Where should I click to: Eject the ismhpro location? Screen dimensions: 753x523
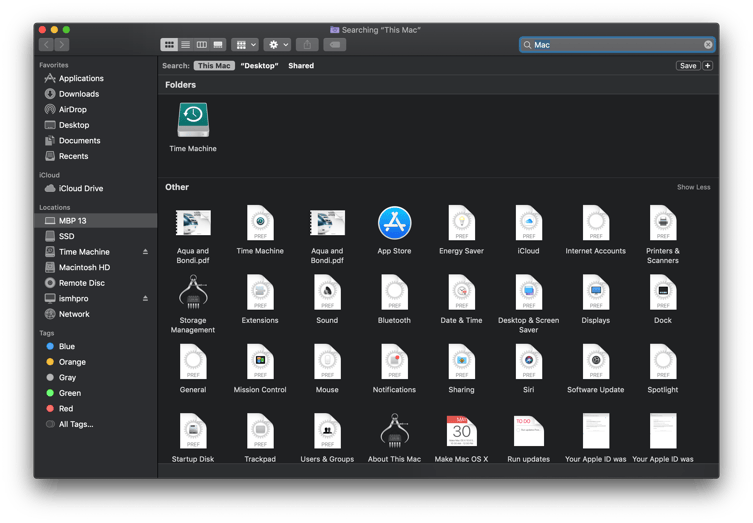[x=145, y=298]
